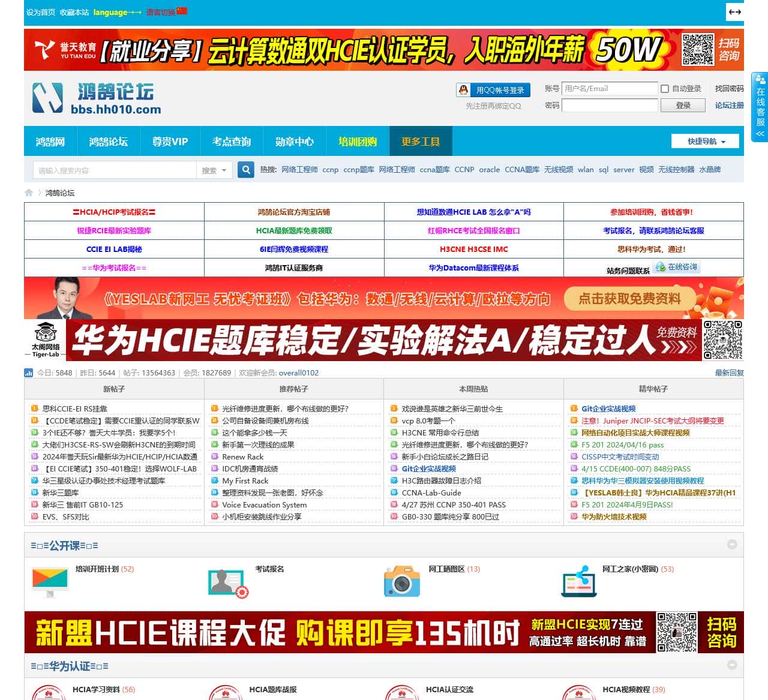Focus the forum search input box
Image resolution: width=768 pixels, height=700 pixels.
(x=115, y=170)
